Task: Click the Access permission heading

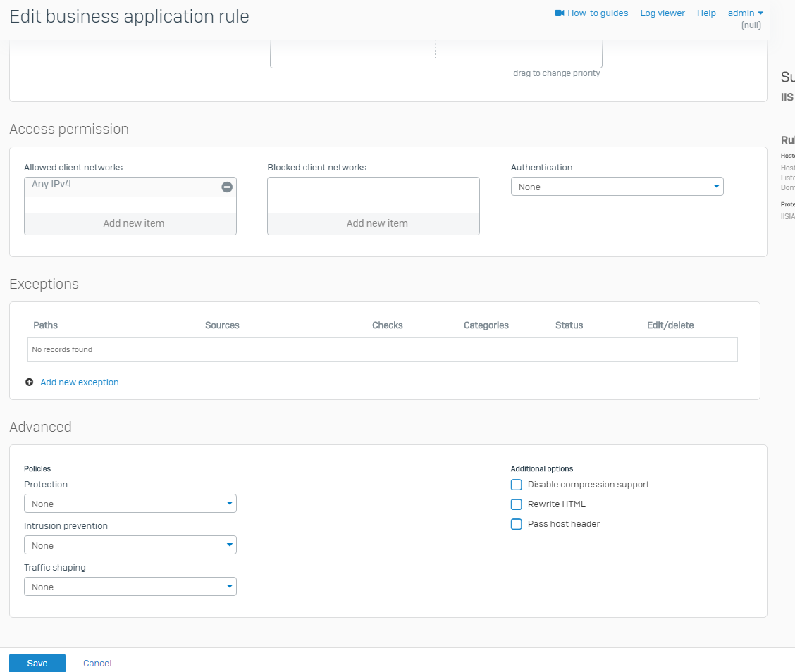Action: 69,129
